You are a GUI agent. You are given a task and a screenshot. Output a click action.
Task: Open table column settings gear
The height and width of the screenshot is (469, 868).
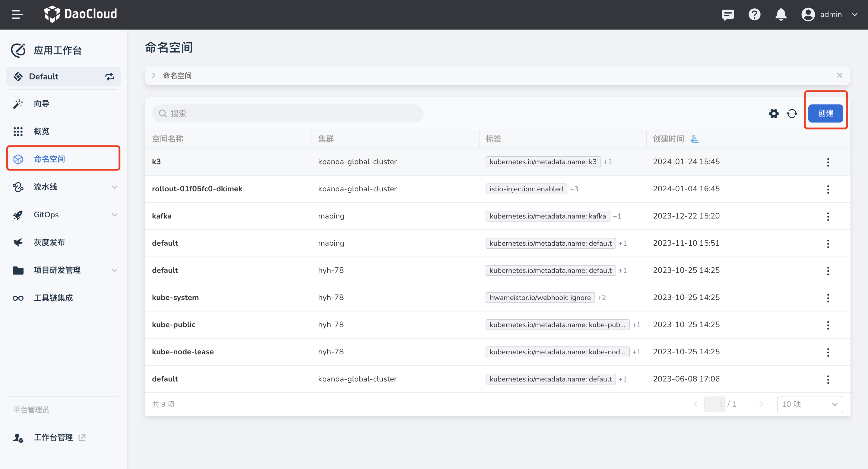coord(774,113)
